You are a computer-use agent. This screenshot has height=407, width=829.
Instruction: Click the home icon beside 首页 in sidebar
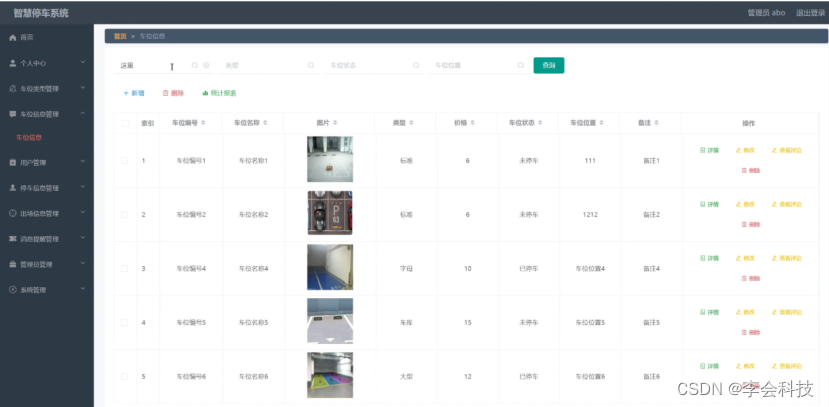point(13,38)
